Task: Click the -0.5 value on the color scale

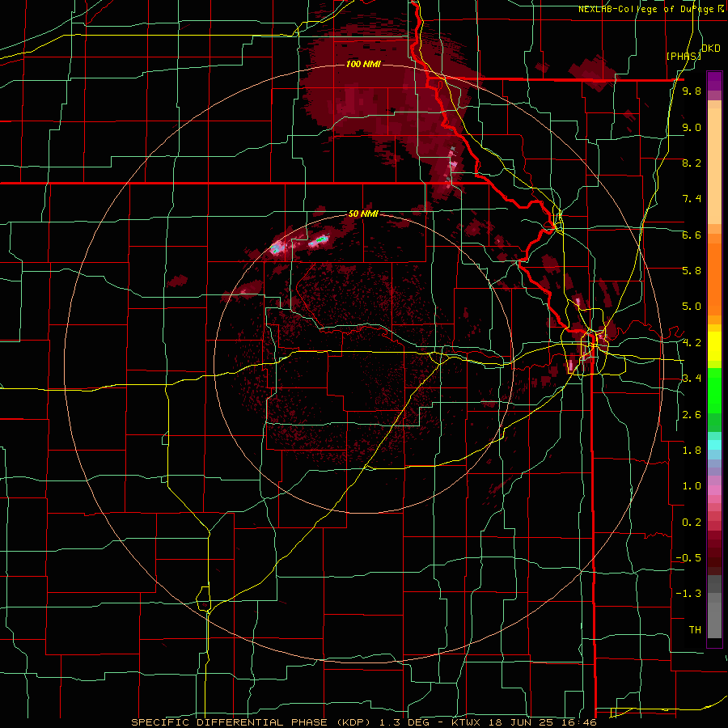Action: click(x=688, y=558)
